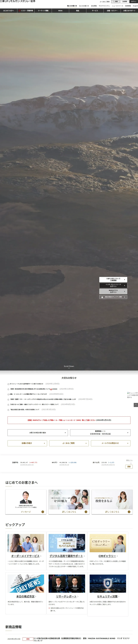Image resolution: width=138 pixels, height=644 pixels.
Task: Click お客さま本位の取り組み button
Action: point(38,433)
